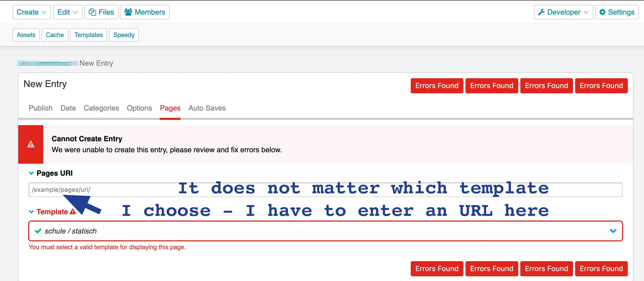Viewport: 644px width, 281px height.
Task: Click the green checkmark beside schule / statisch
Action: (38, 231)
